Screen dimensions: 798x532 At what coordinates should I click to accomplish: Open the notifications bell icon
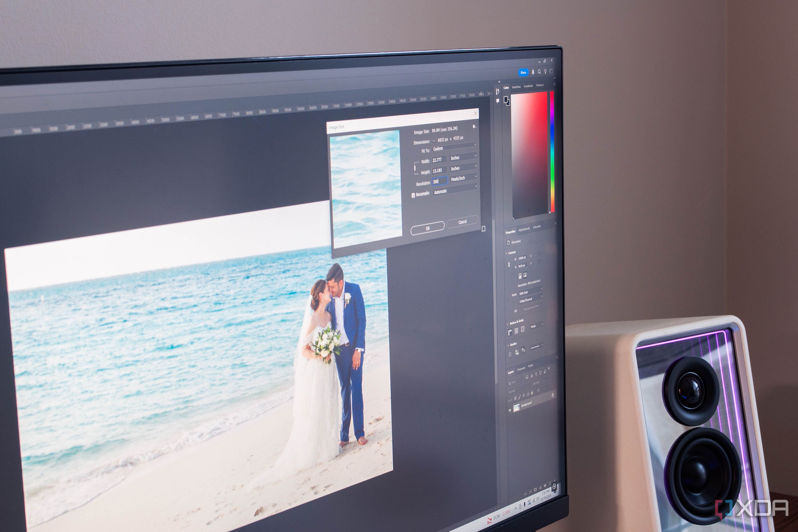tap(533, 72)
